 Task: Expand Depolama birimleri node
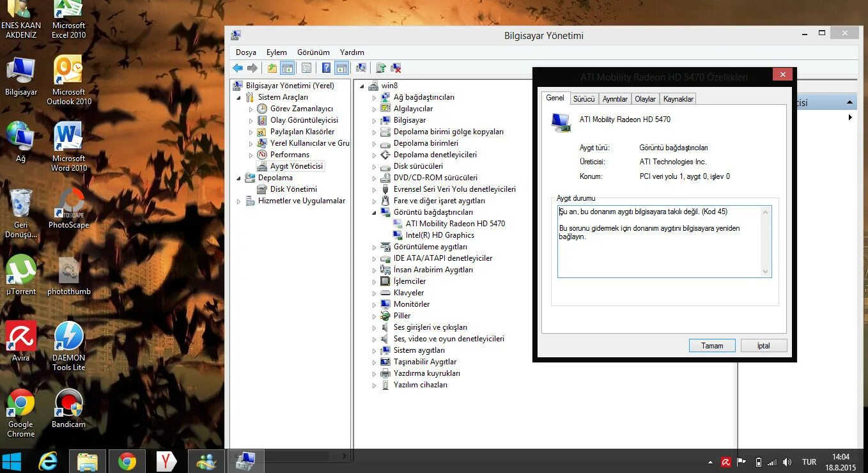(x=375, y=144)
